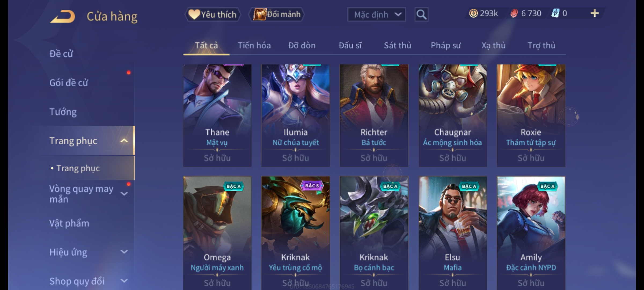Open Đổi mảnh fragment exchange
644x290 pixels.
277,15
